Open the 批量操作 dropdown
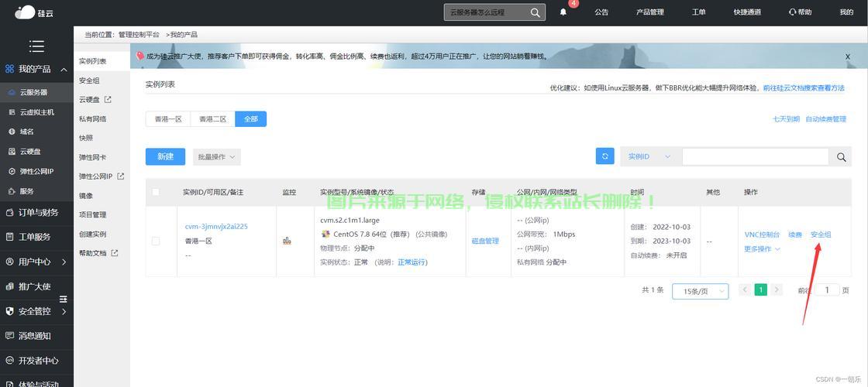The image size is (868, 387). click(216, 157)
